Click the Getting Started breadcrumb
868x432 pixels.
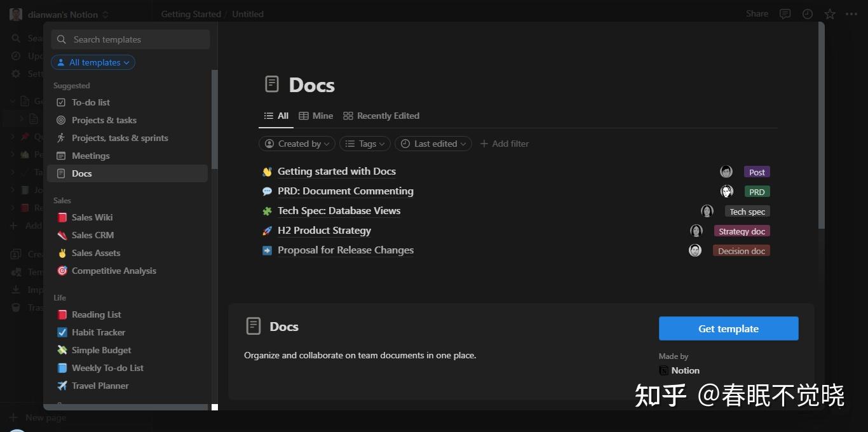pyautogui.click(x=191, y=14)
